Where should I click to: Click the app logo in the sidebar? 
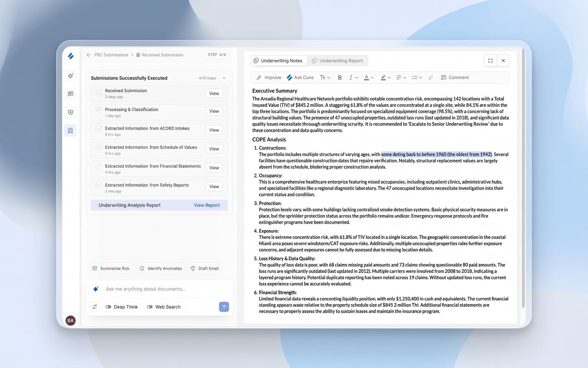point(71,56)
